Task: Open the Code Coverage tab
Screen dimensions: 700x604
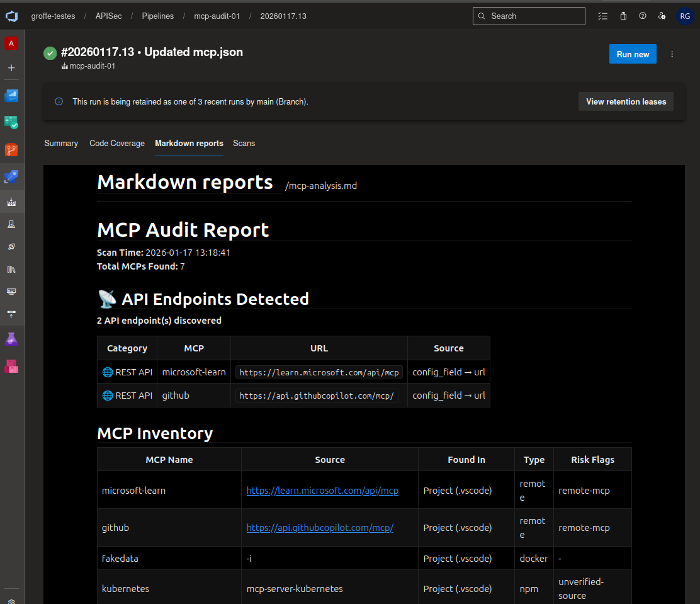Action: pos(117,144)
